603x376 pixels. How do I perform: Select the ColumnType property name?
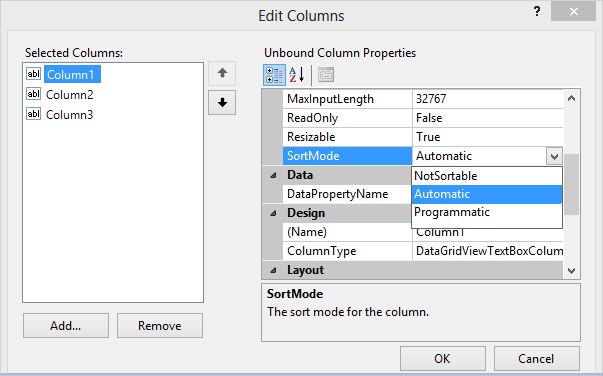pyautogui.click(x=347, y=251)
